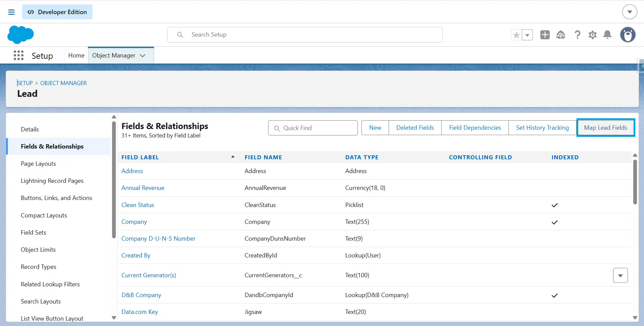Click the sidebar scroll up arrow
644x326 pixels.
click(114, 117)
